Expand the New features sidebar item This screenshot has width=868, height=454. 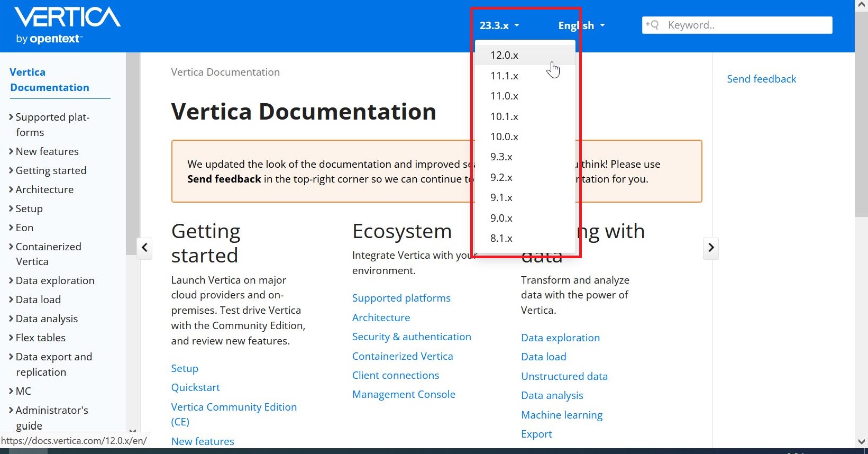(x=11, y=151)
